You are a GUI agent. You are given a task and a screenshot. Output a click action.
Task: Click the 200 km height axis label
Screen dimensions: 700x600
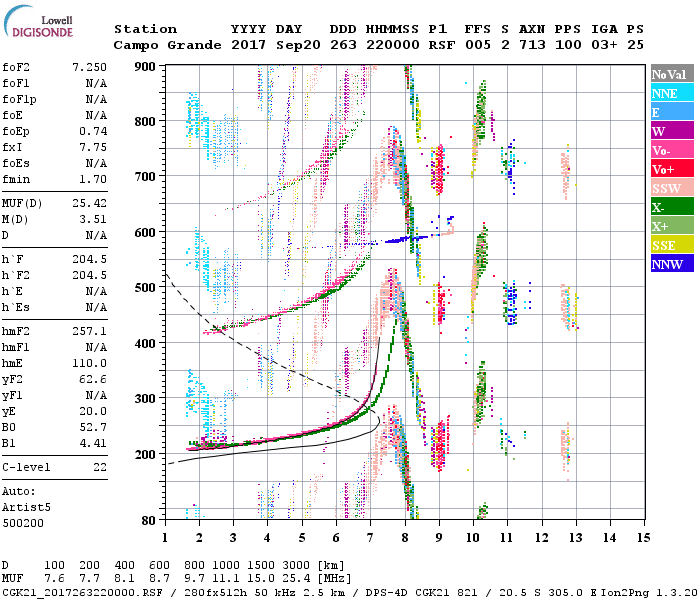click(145, 454)
